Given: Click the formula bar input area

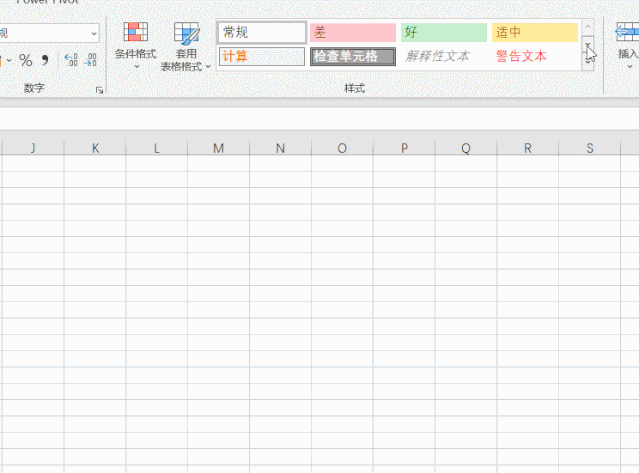Looking at the screenshot, I should point(320,119).
